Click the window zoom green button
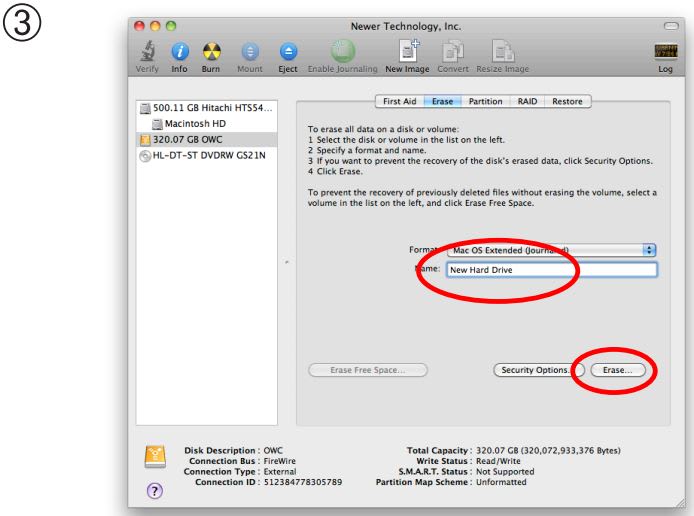Viewport: 694px width, 516px height. click(x=171, y=26)
